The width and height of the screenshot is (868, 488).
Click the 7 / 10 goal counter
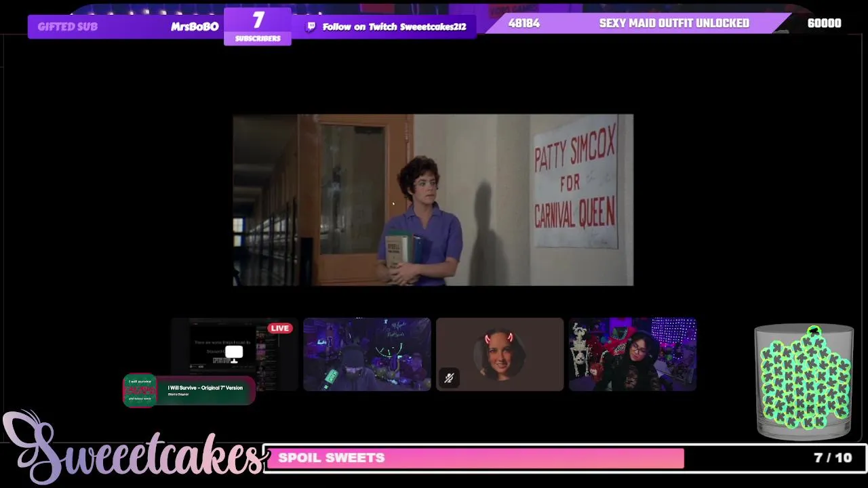click(x=833, y=458)
